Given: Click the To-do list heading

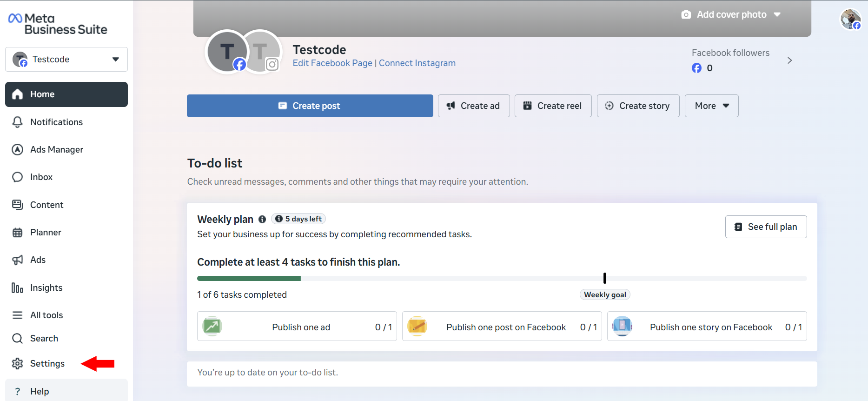Looking at the screenshot, I should click(215, 163).
